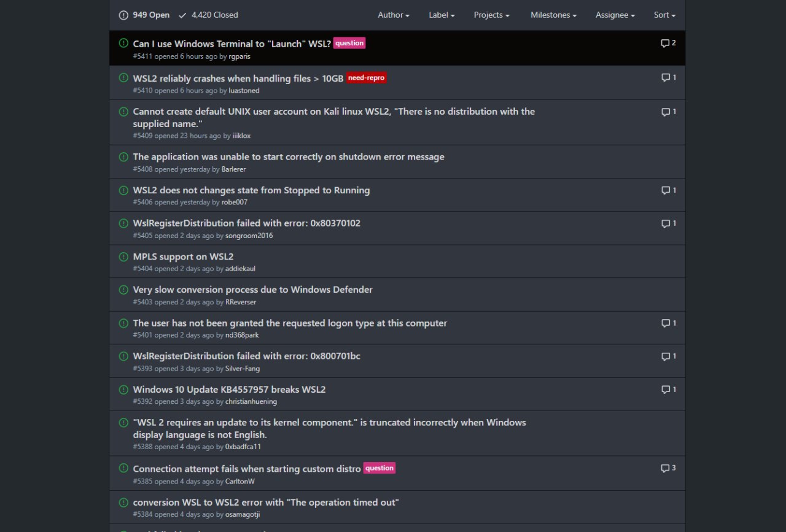Click the open-issue icon beside the 10GB crash issue
Image resolution: width=786 pixels, height=532 pixels.
[x=123, y=77]
